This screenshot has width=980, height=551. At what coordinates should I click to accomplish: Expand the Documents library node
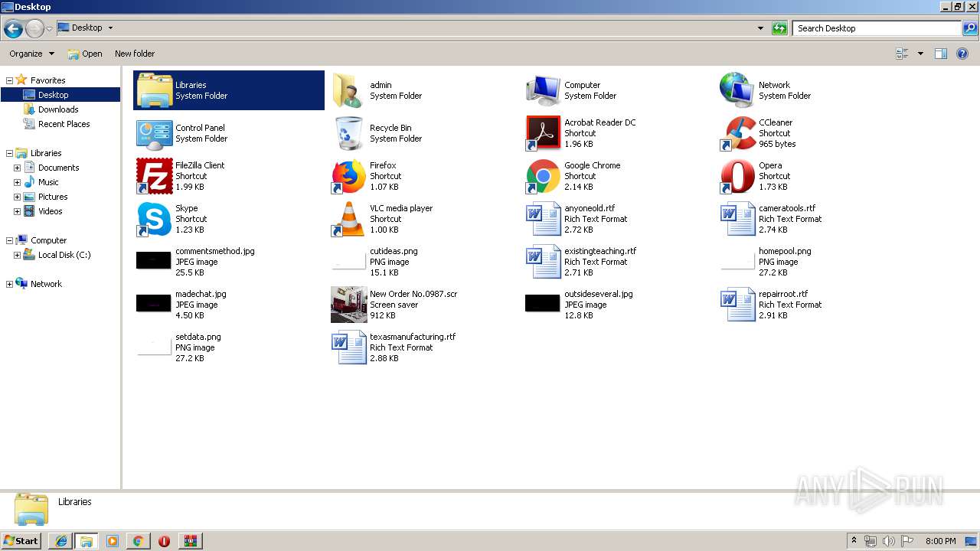17,168
